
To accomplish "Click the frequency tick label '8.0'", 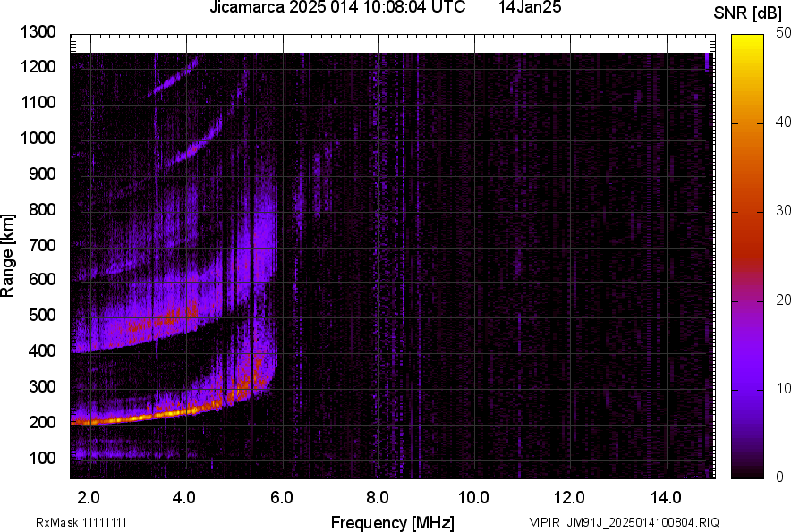I will tap(378, 498).
